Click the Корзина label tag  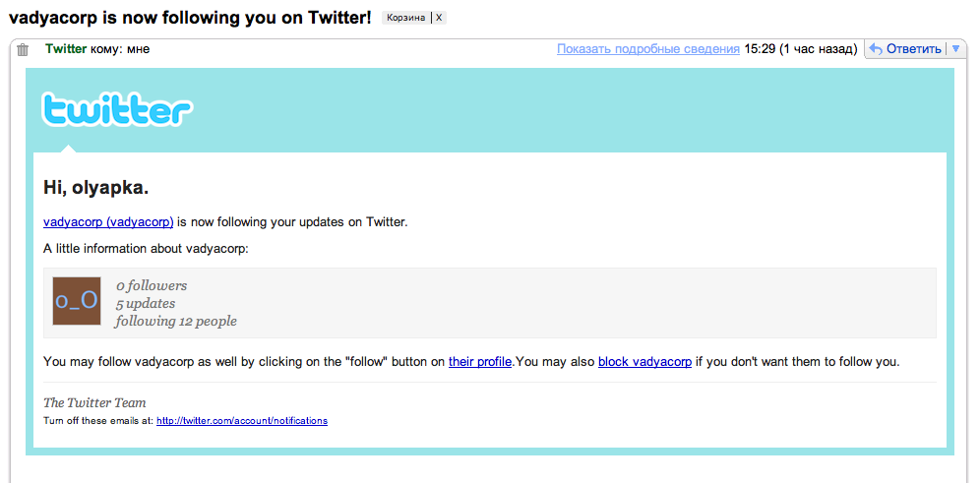click(x=405, y=18)
